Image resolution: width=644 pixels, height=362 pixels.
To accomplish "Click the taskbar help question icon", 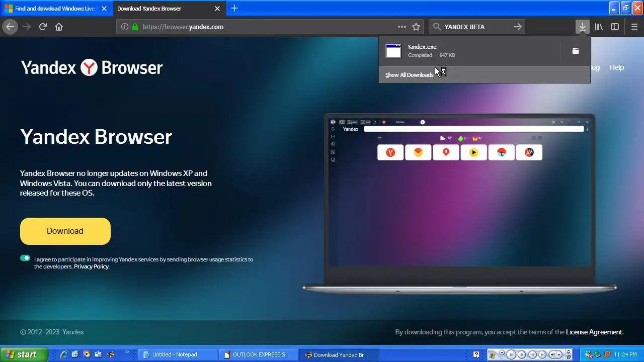I will 476,354.
